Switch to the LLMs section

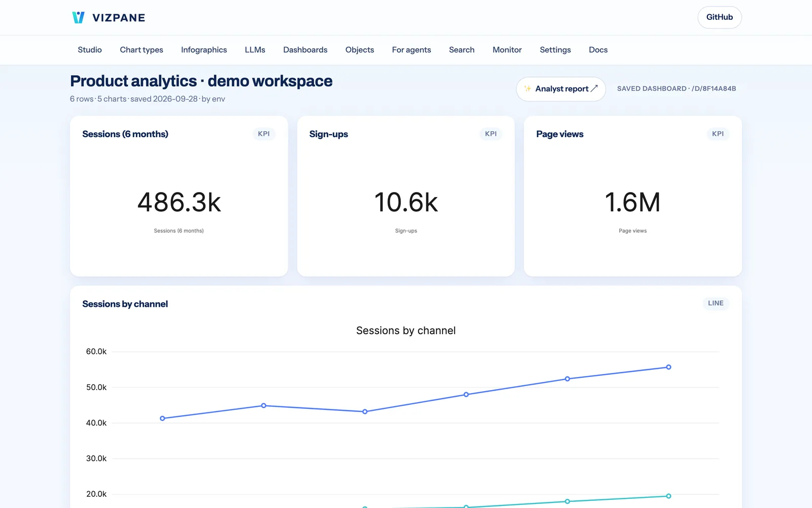[255, 50]
